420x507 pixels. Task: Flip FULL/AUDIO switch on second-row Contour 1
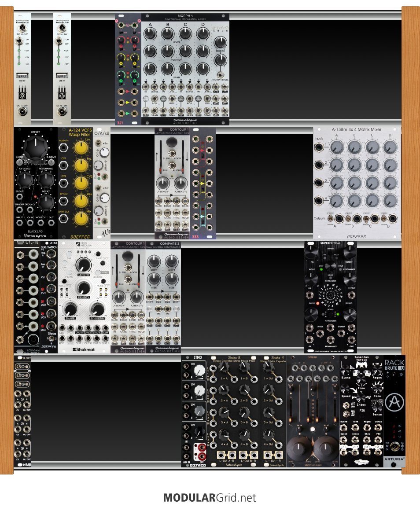171,165
